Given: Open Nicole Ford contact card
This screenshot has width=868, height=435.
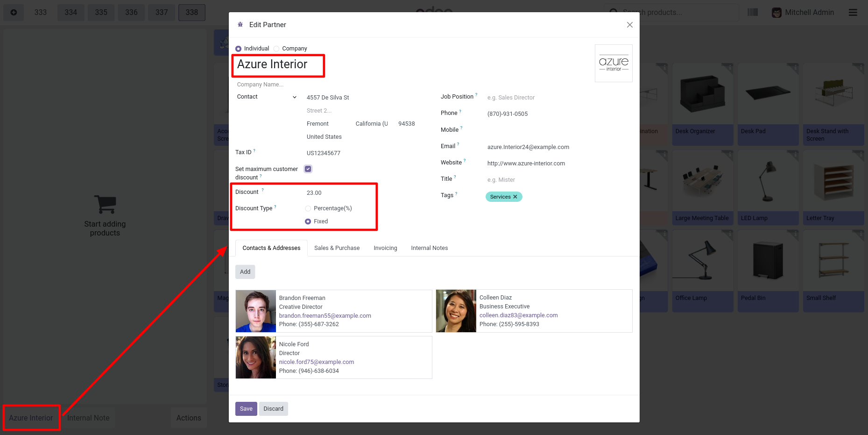Looking at the screenshot, I should [x=334, y=357].
